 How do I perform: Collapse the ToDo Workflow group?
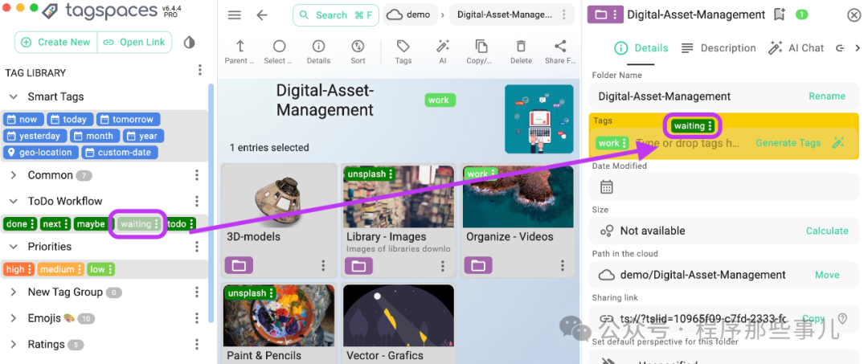14,201
